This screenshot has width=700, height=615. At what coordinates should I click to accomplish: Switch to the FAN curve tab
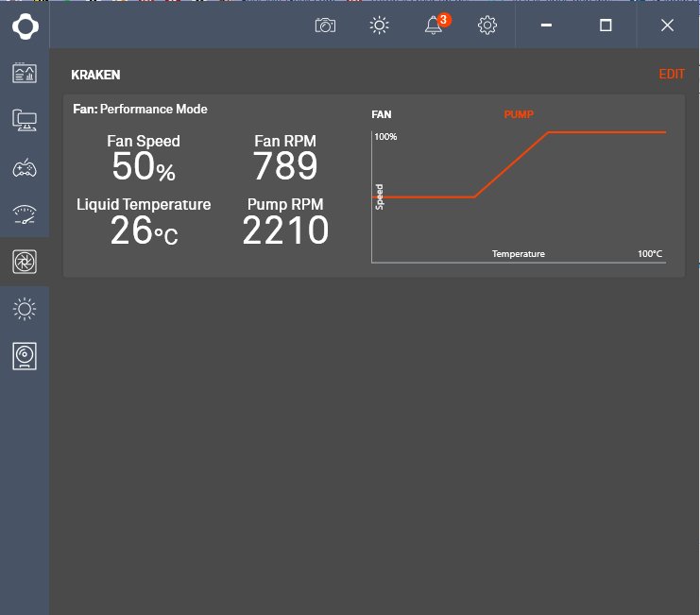382,114
